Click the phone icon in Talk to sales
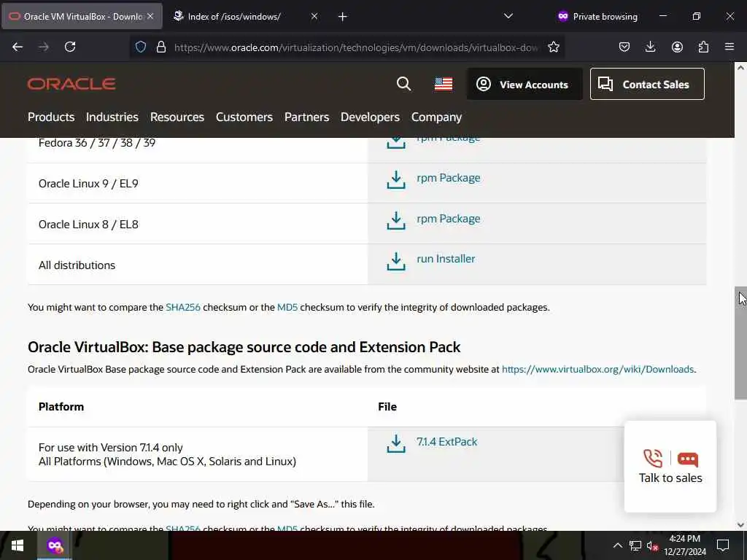 (653, 459)
